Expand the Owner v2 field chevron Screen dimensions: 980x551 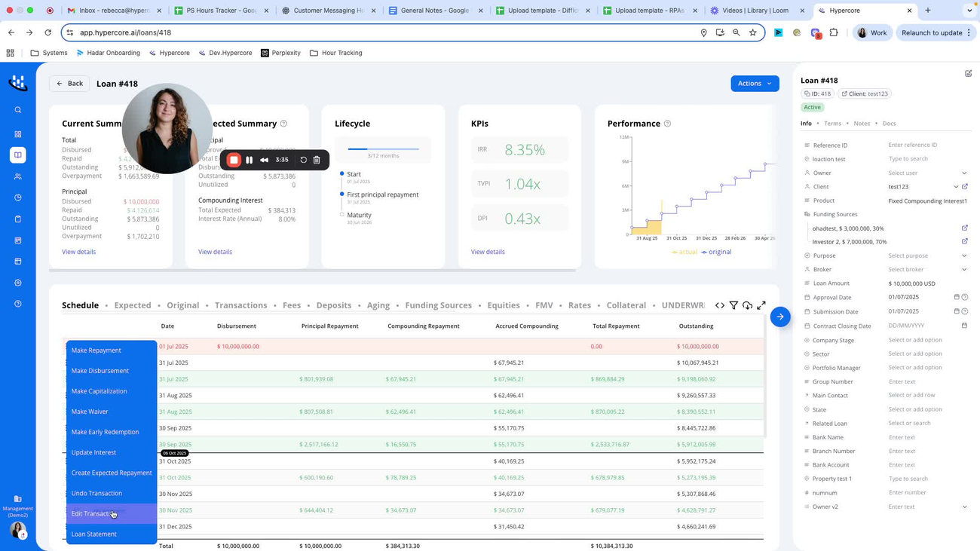coord(963,507)
